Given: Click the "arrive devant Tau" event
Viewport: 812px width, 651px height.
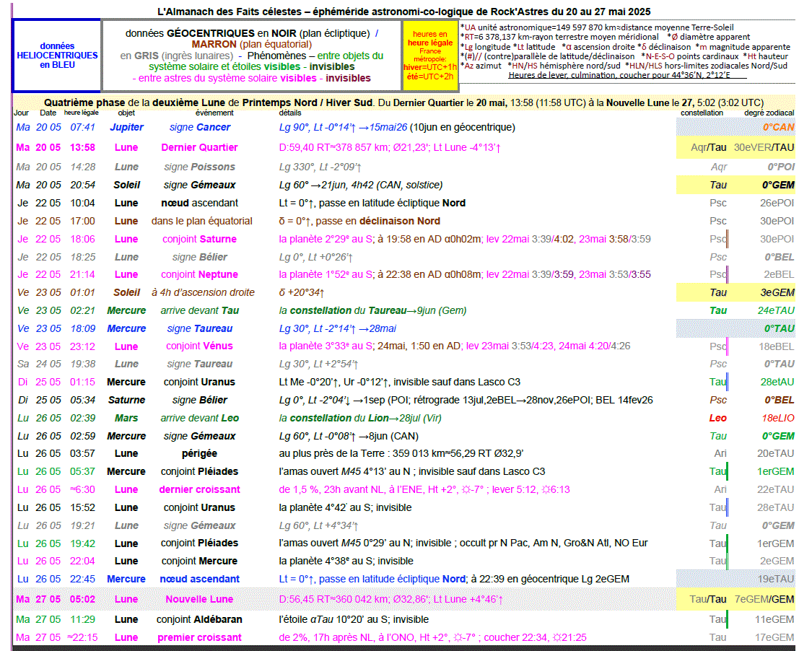Looking at the screenshot, I should coord(199,311).
